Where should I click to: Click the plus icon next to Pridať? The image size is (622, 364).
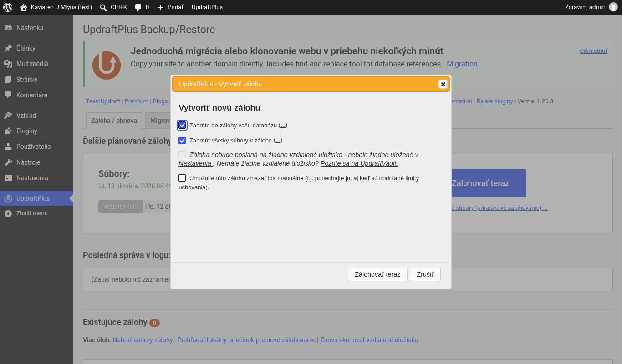160,7
